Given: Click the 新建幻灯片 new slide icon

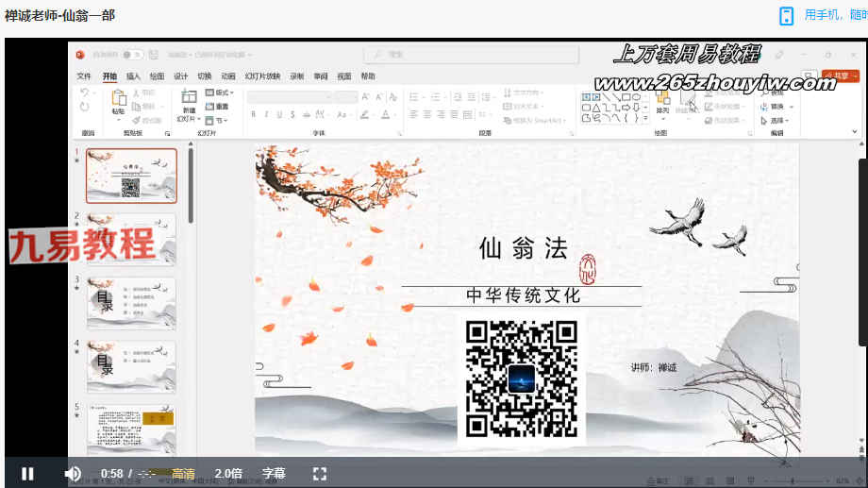Looking at the screenshot, I should coord(189,97).
